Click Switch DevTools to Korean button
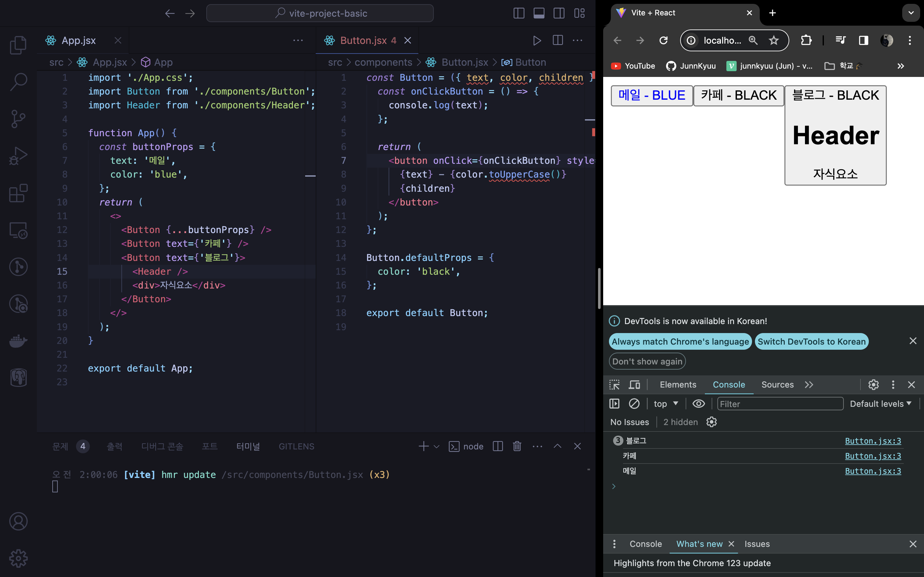The width and height of the screenshot is (924, 577). [x=811, y=341]
